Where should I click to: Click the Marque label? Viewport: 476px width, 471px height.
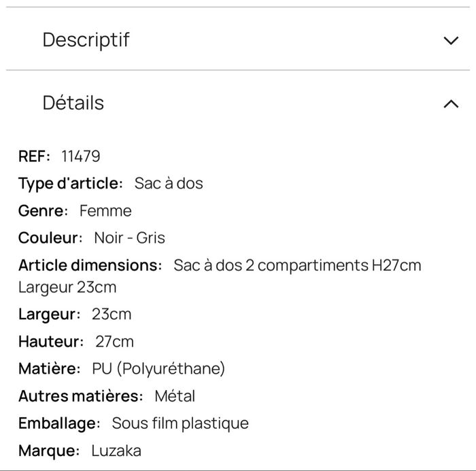click(49, 451)
